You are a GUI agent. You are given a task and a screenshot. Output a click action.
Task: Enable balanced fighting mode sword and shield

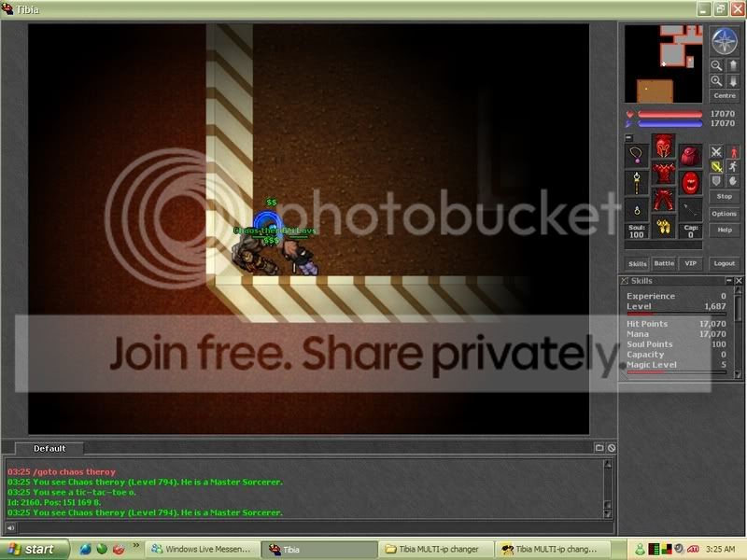[716, 167]
